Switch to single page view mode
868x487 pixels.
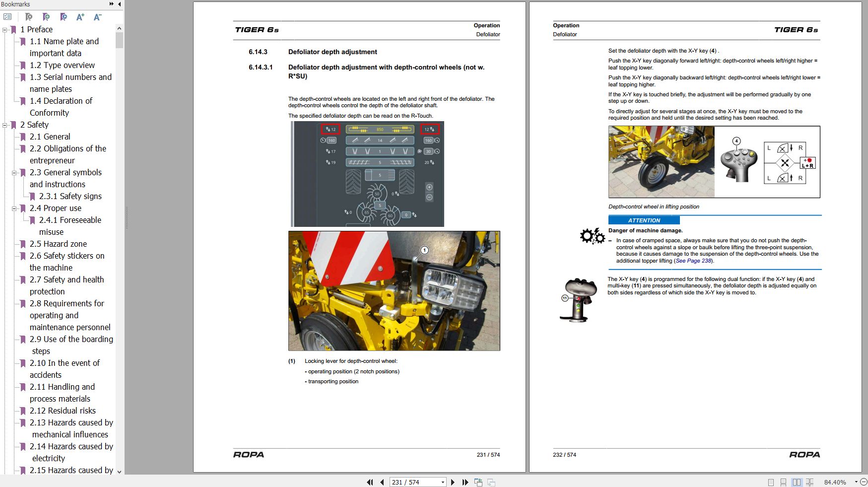click(771, 482)
